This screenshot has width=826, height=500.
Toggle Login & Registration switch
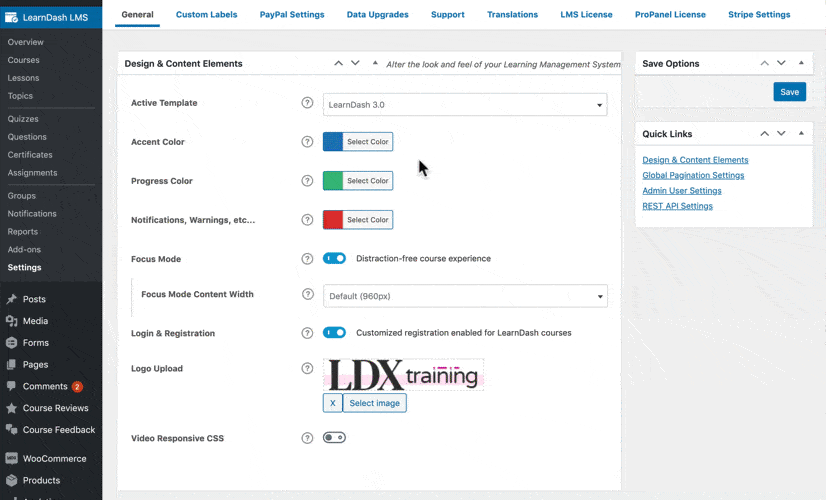point(334,333)
